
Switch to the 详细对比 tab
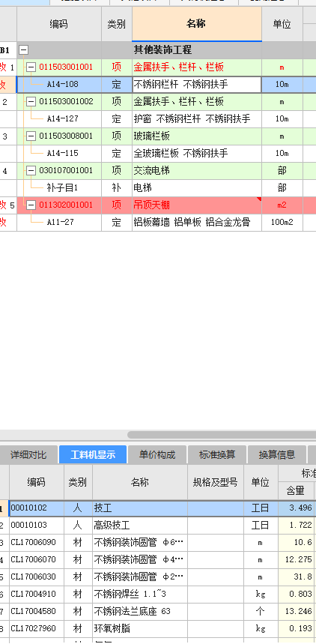click(x=28, y=454)
